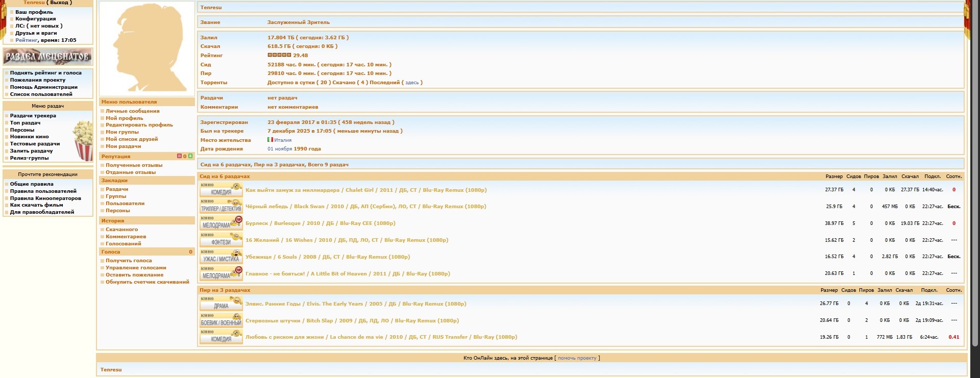Viewport: 980px width, 378px height.
Task: Click the user avatar silhouette
Action: pyautogui.click(x=147, y=48)
